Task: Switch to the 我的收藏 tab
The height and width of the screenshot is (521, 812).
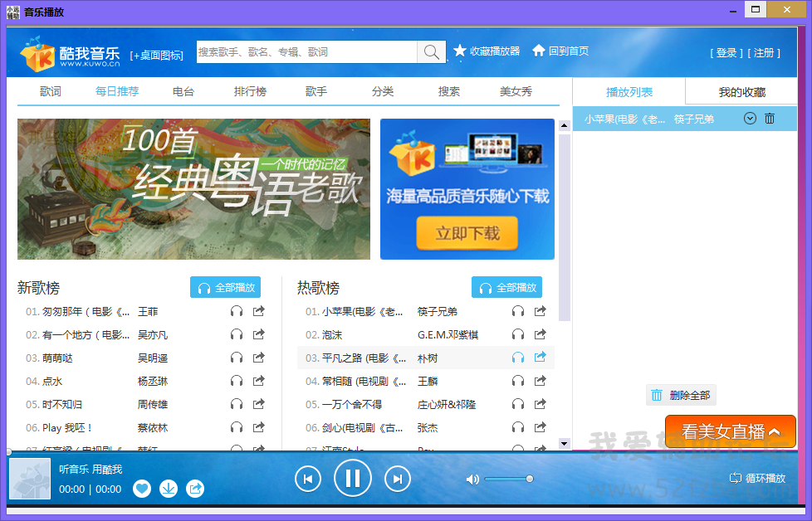Action: [x=741, y=92]
